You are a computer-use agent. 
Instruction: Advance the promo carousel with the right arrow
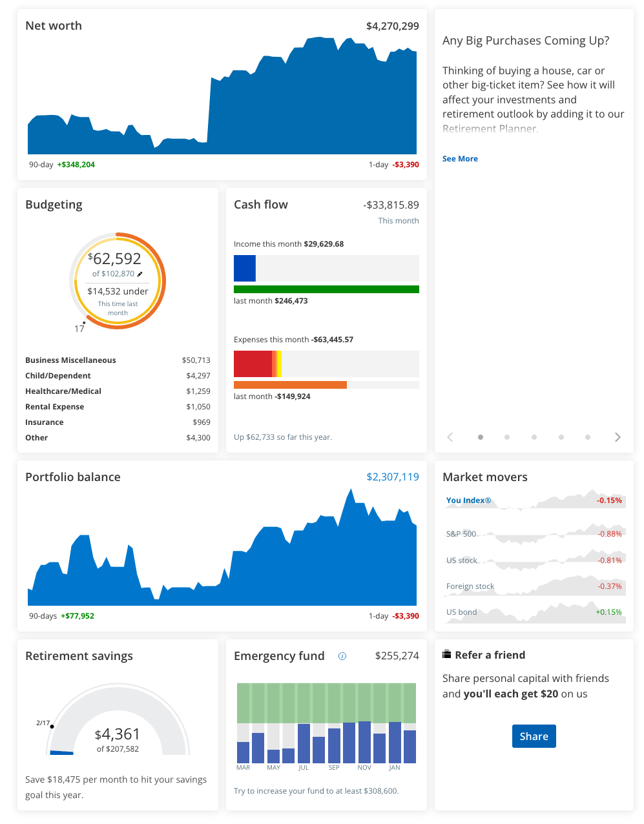click(x=618, y=437)
